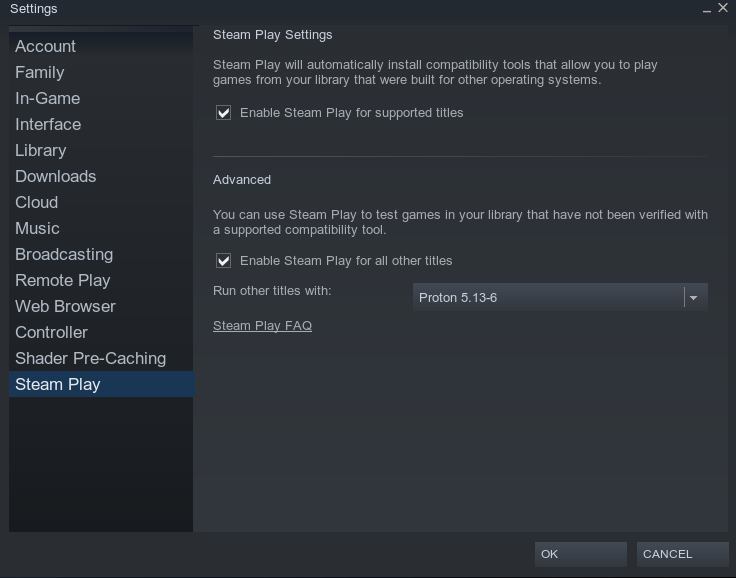Show the Downloads settings
Screen dimensions: 736x578
55,176
